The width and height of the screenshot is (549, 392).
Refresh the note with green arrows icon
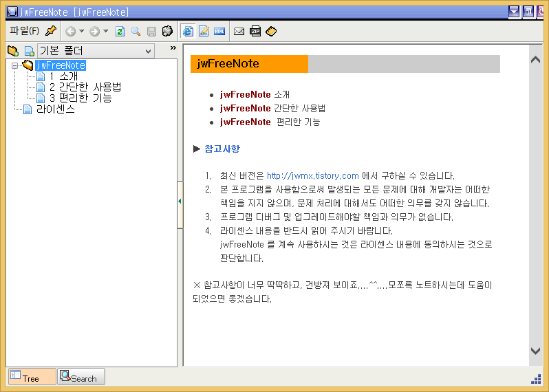pos(120,32)
